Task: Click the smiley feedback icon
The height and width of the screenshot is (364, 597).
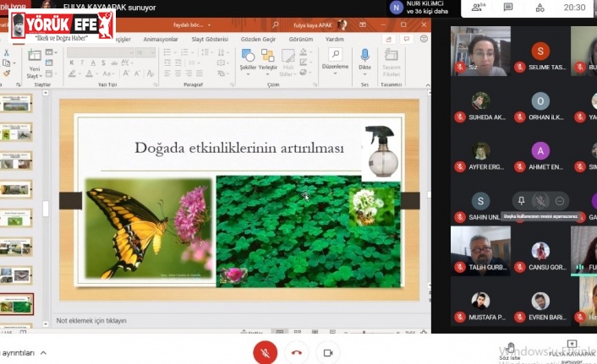Action: click(x=424, y=39)
